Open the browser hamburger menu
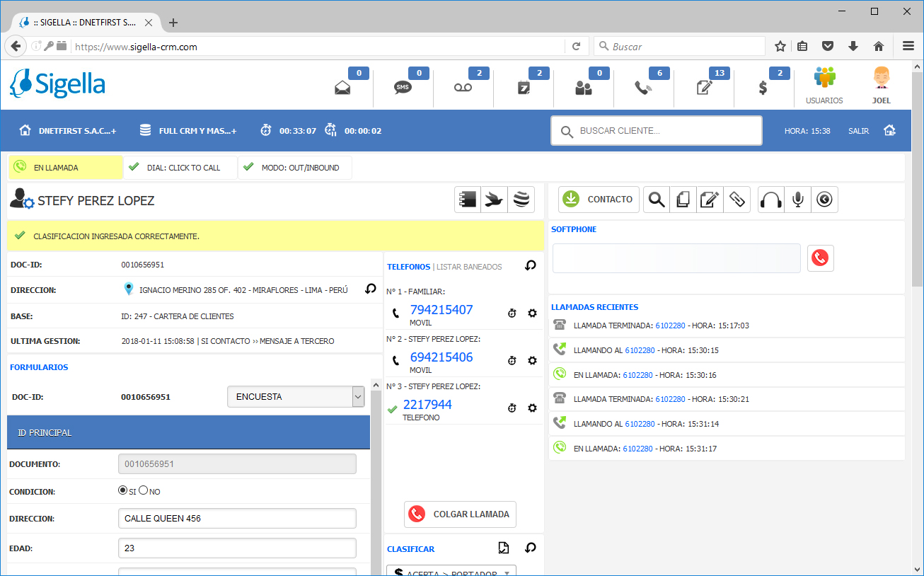 [908, 46]
